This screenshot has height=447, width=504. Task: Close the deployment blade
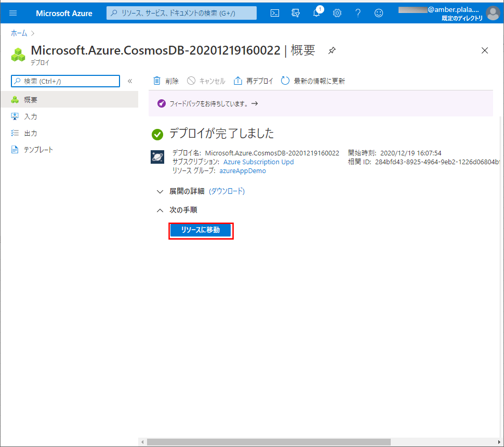pos(485,50)
